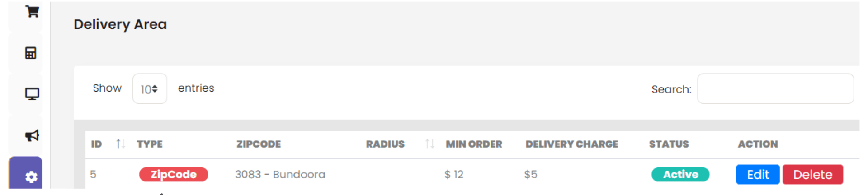
Task: Click the calculator sidebar icon
Action: [x=31, y=53]
